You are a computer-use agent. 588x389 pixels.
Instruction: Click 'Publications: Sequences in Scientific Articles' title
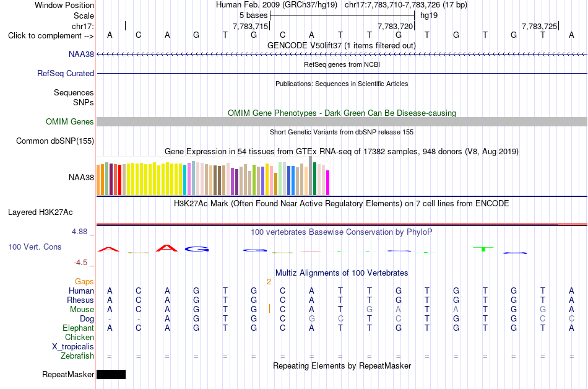point(342,84)
